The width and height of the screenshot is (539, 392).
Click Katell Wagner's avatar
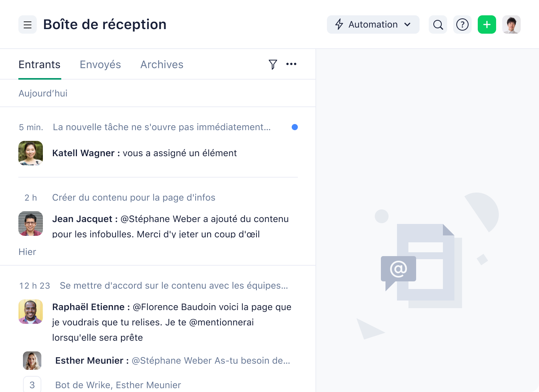click(31, 153)
